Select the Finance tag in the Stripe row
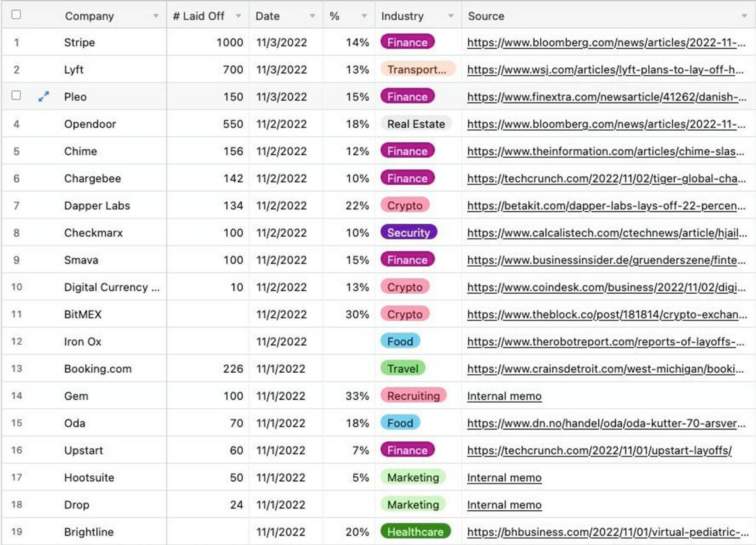The width and height of the screenshot is (756, 545). [408, 42]
